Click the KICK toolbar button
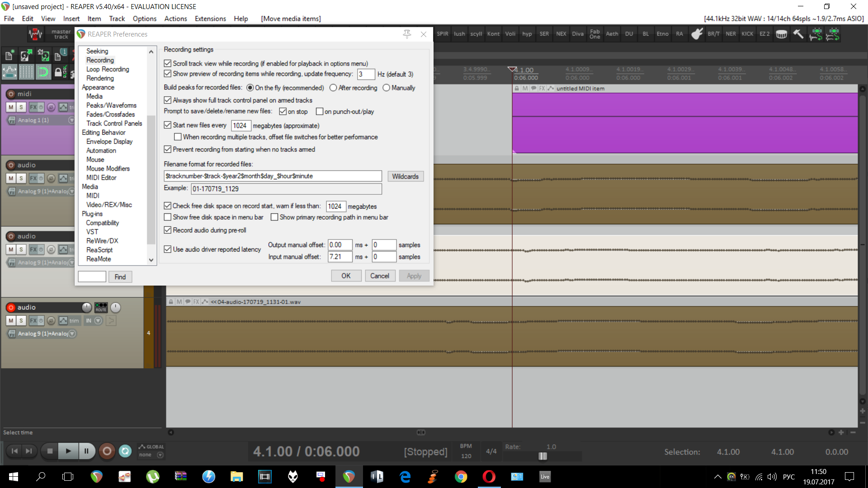This screenshot has width=868, height=488. [747, 34]
